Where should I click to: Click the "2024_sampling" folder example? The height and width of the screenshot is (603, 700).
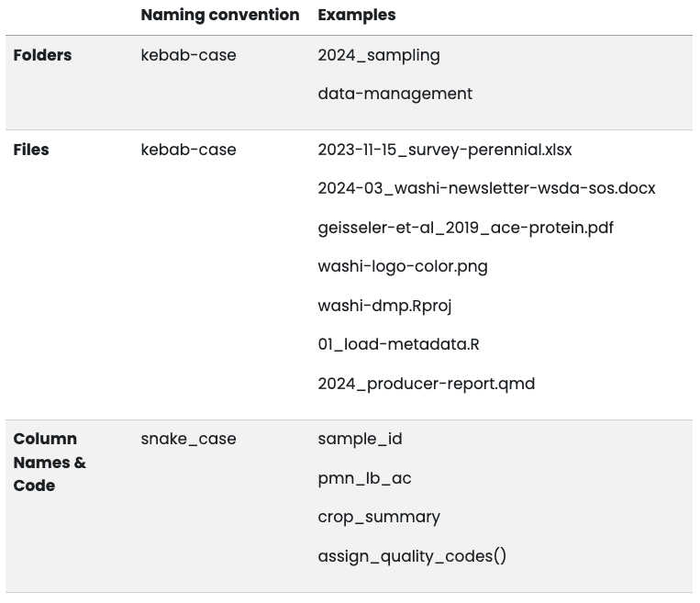(378, 55)
